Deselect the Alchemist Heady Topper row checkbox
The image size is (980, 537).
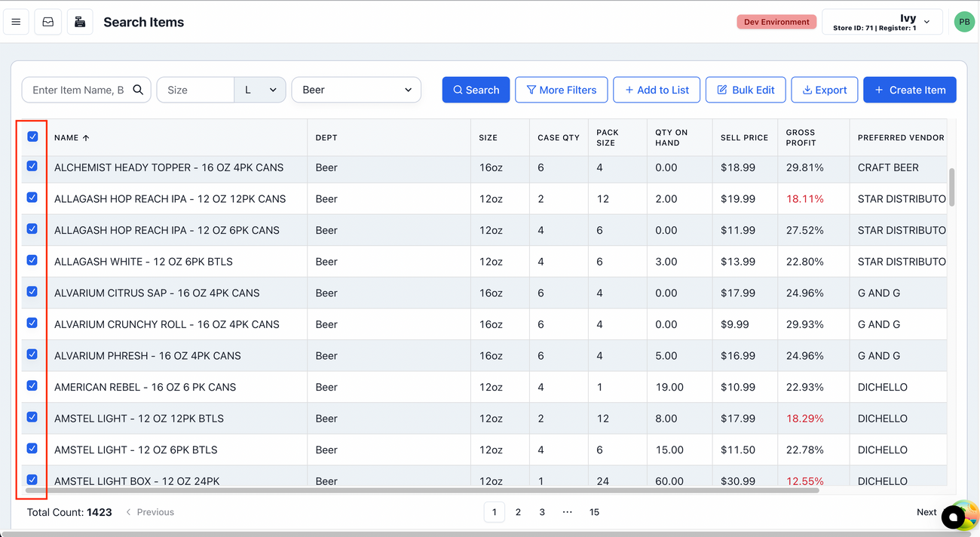coord(32,166)
